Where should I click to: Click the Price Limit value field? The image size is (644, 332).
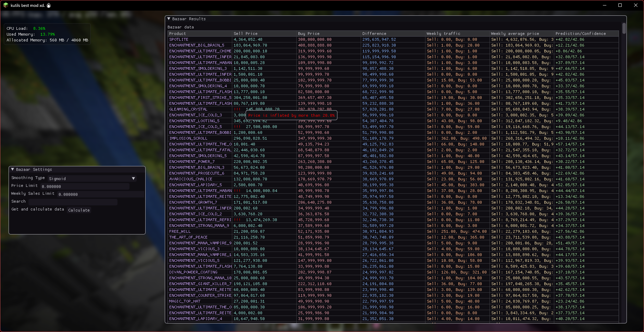click(85, 186)
